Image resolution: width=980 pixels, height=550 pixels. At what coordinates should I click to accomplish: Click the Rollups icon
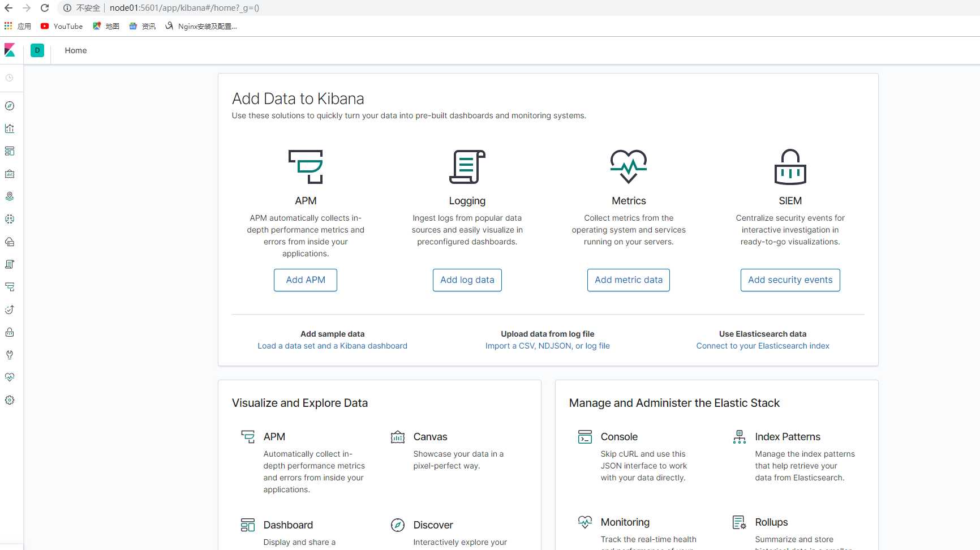(740, 522)
